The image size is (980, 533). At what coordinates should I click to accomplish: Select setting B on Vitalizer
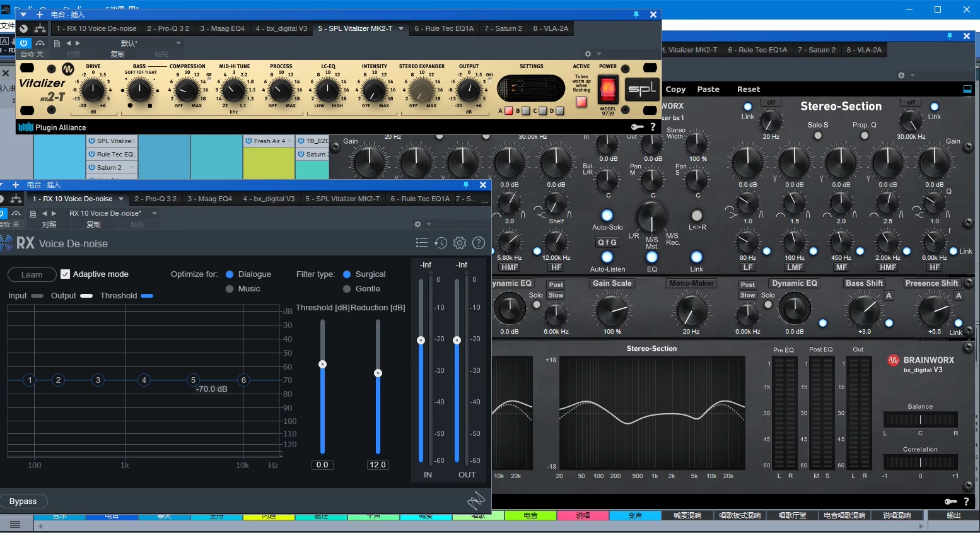[526, 111]
